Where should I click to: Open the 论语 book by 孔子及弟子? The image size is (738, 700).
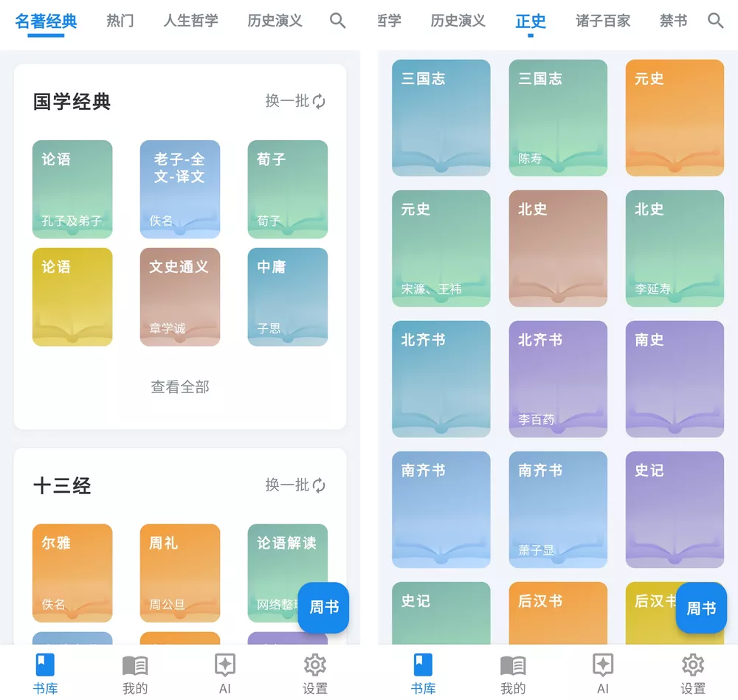coord(72,189)
